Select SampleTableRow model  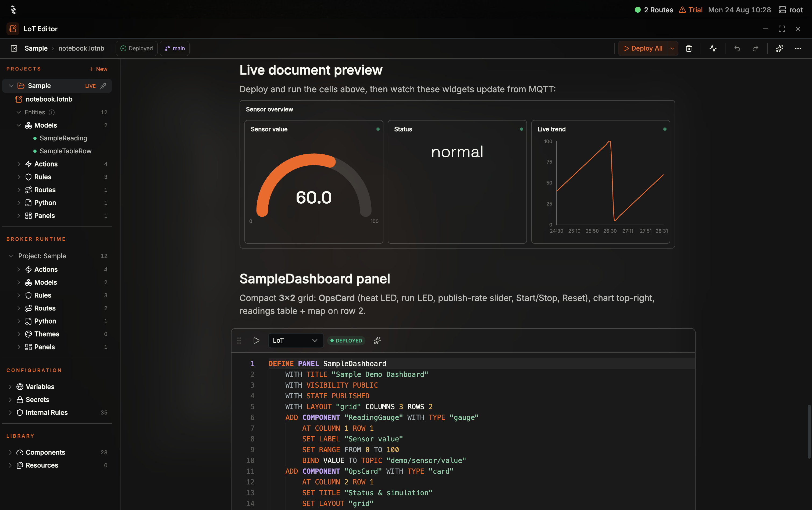coord(65,151)
